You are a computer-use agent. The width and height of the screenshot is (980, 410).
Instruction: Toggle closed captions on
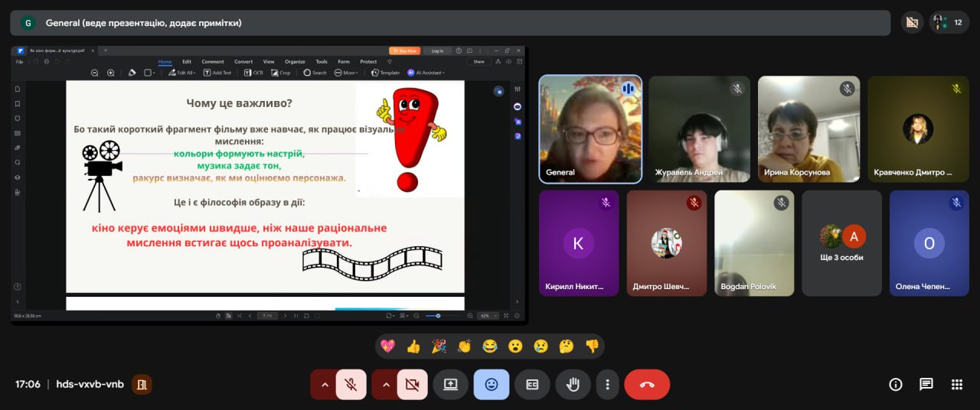coord(532,384)
